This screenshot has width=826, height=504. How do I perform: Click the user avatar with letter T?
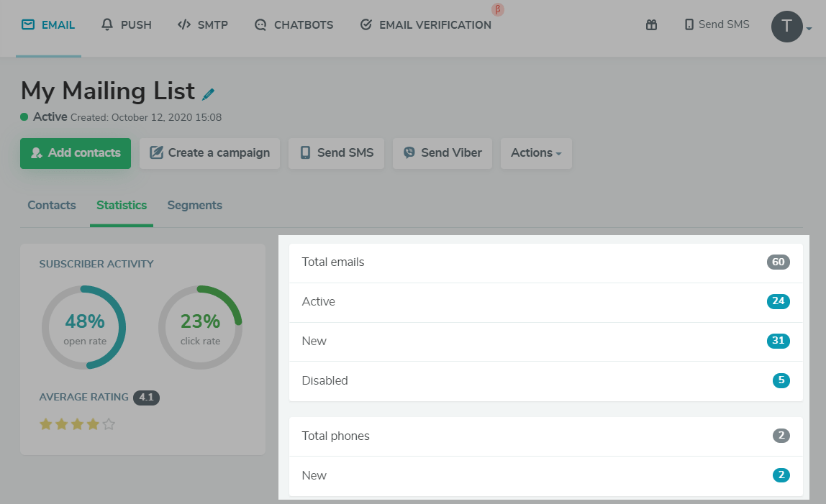click(786, 27)
